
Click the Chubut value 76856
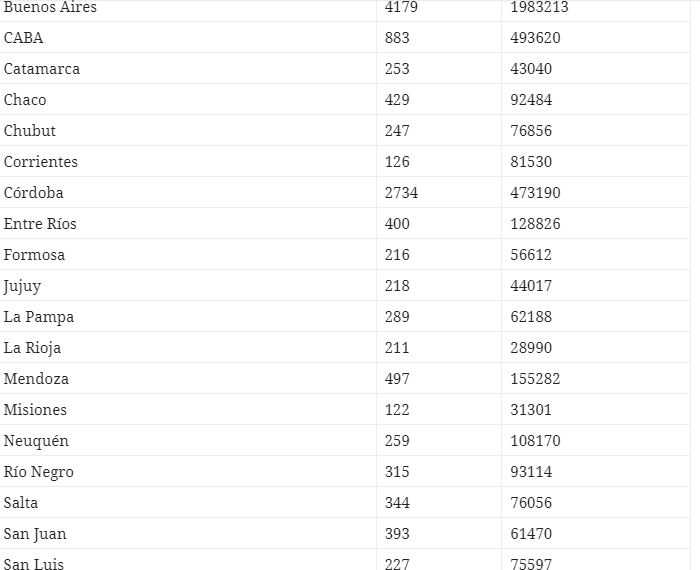click(x=531, y=131)
